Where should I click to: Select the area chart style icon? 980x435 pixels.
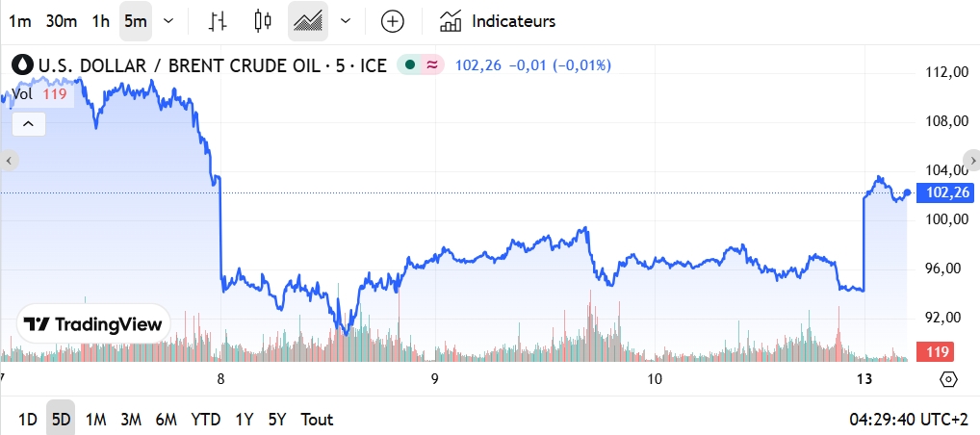308,21
